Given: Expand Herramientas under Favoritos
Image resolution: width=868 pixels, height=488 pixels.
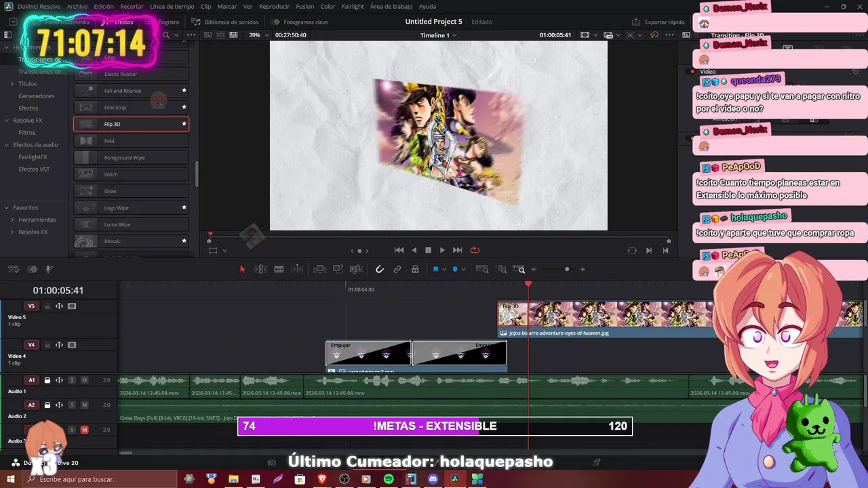Looking at the screenshot, I should 12,220.
